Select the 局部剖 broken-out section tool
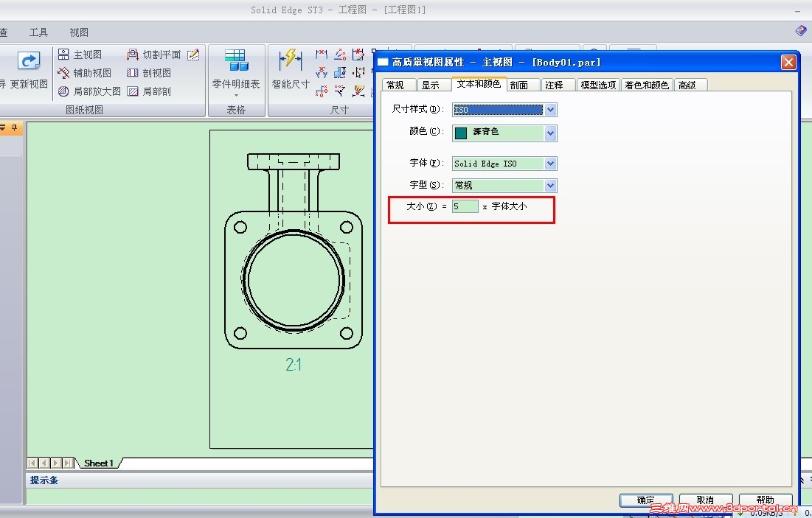Screen dimensions: 812x518 [x=149, y=91]
